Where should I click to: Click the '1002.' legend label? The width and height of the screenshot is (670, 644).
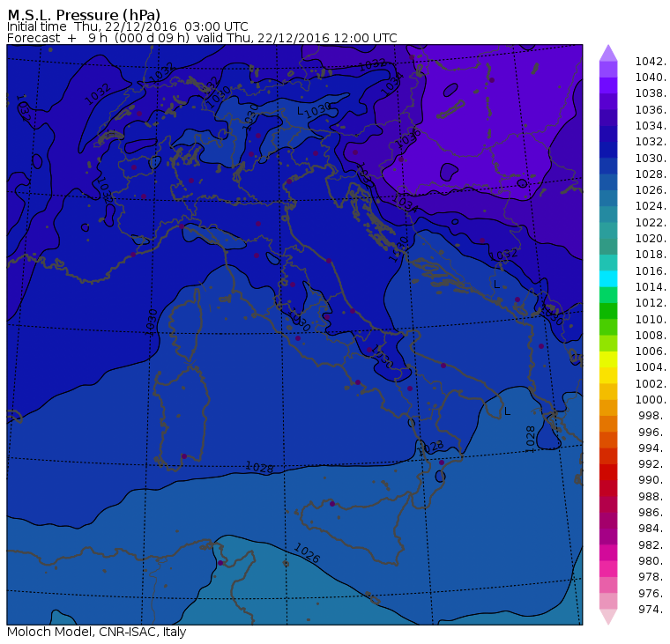(x=651, y=384)
